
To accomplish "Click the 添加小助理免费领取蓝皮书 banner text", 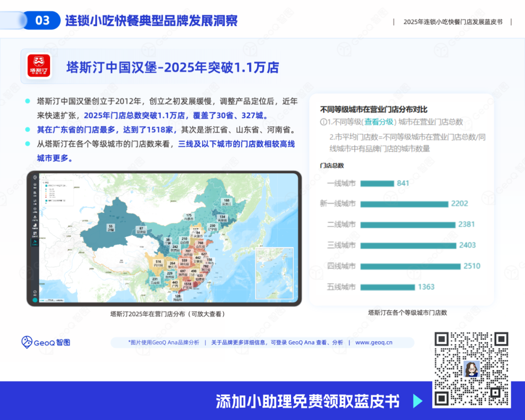I will [307, 401].
